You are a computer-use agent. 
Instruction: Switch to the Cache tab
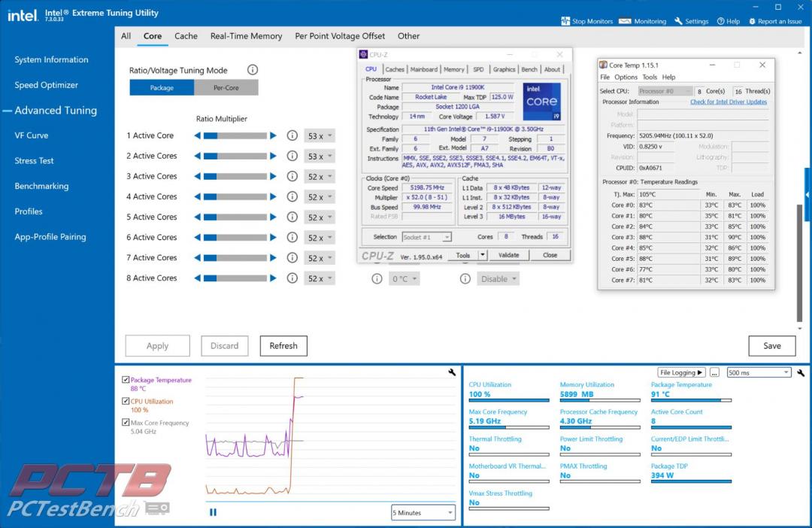[x=186, y=36]
